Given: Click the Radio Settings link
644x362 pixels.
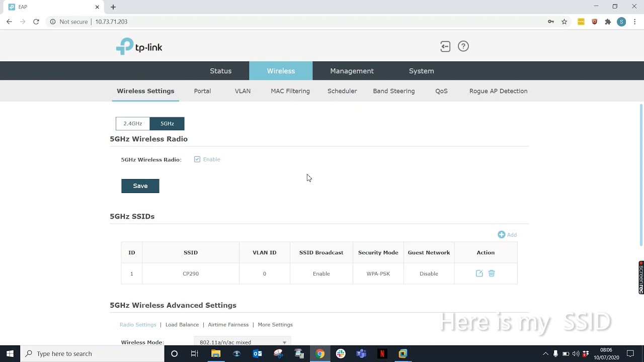Looking at the screenshot, I should 138,325.
